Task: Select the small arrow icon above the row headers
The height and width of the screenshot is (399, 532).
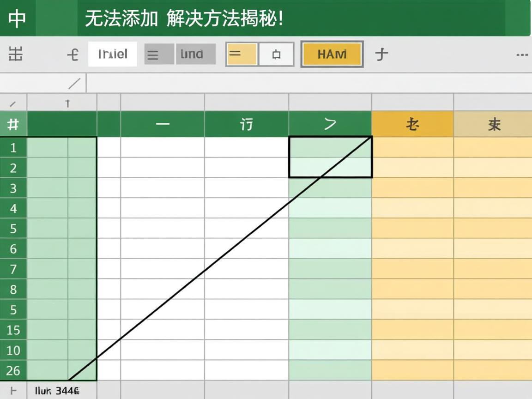Action: coord(68,103)
